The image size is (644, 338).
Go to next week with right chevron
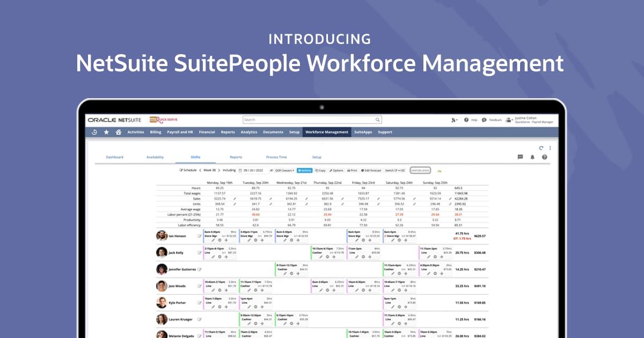(219, 171)
